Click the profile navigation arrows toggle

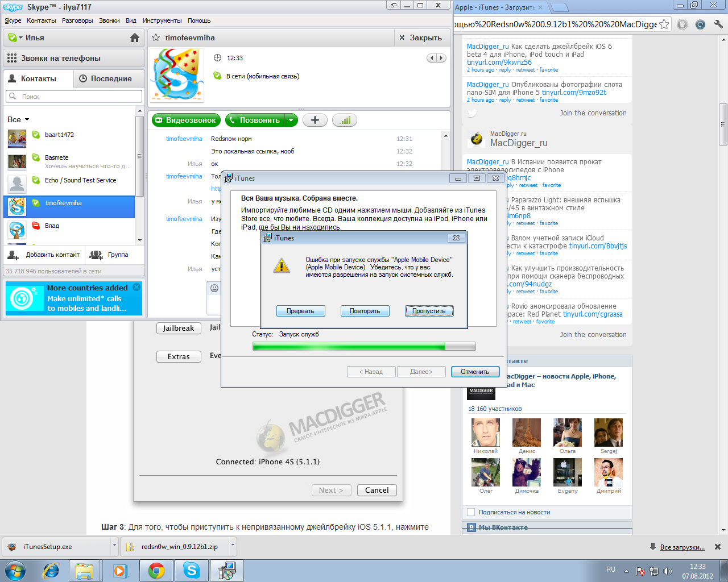point(436,58)
